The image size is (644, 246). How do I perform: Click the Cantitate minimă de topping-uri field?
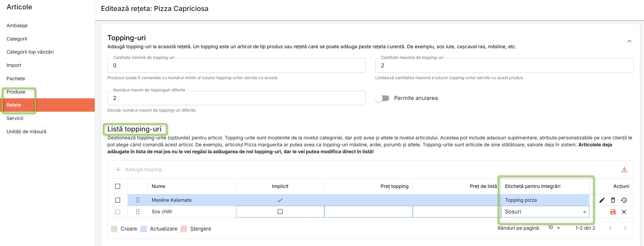point(236,66)
